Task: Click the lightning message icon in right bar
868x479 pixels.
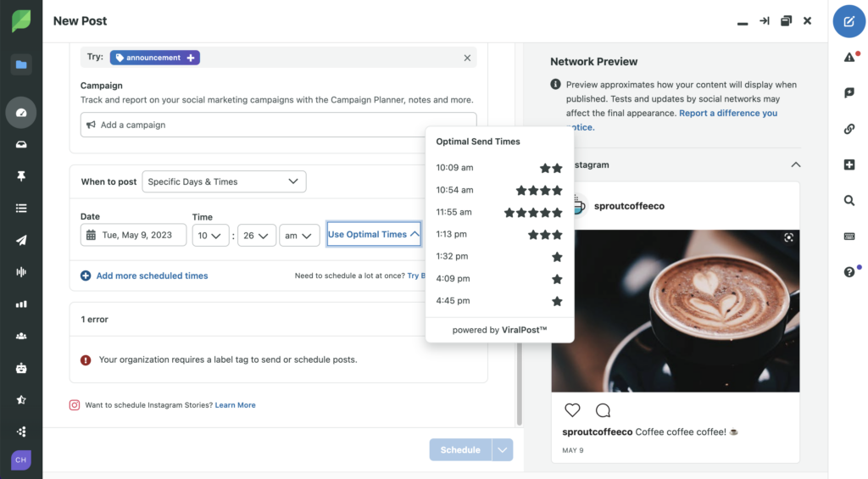Action: [x=849, y=92]
